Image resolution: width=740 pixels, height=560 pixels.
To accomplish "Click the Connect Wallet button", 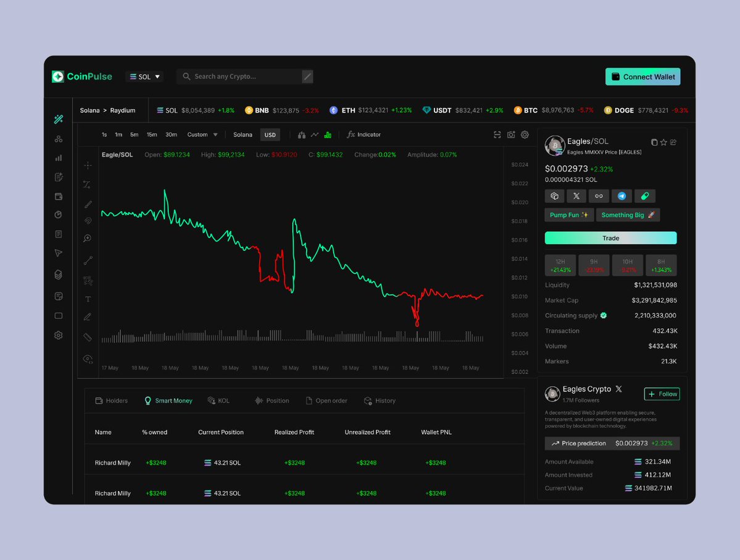I will pyautogui.click(x=642, y=77).
